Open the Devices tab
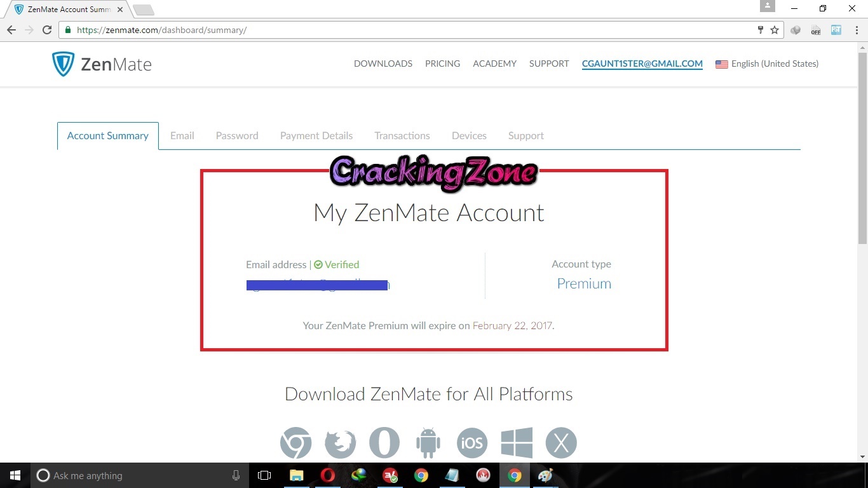Screen dimensions: 868x488 [469, 136]
